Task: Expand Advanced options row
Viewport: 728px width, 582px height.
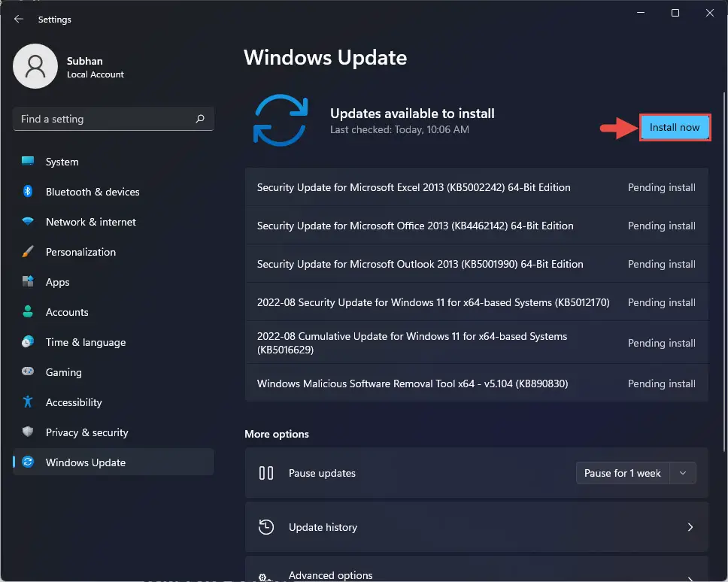Action: 476,569
